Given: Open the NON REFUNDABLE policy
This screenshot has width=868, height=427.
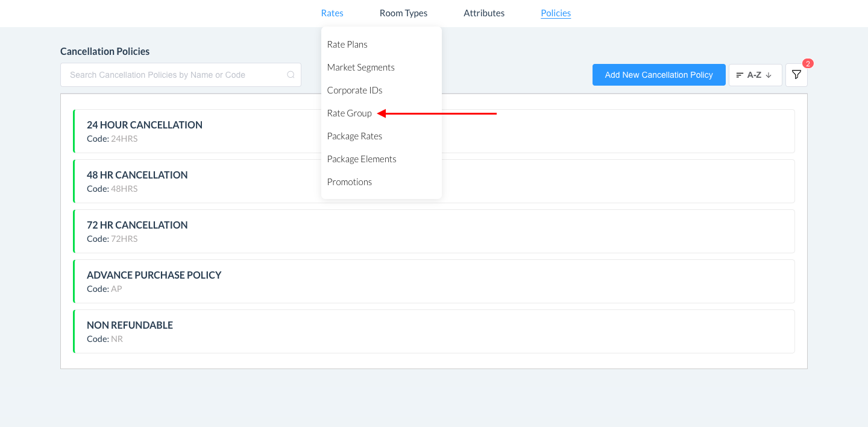Looking at the screenshot, I should (130, 331).
